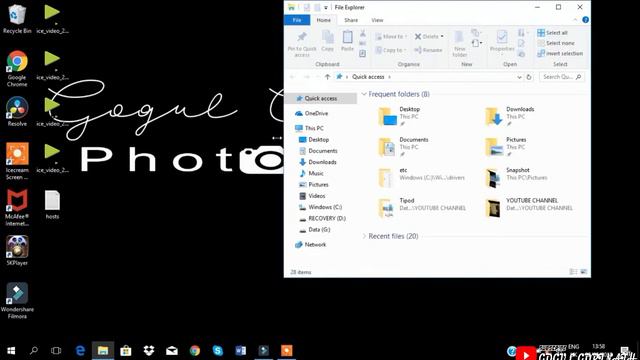Switch to the Share ribbon tab

(x=351, y=20)
